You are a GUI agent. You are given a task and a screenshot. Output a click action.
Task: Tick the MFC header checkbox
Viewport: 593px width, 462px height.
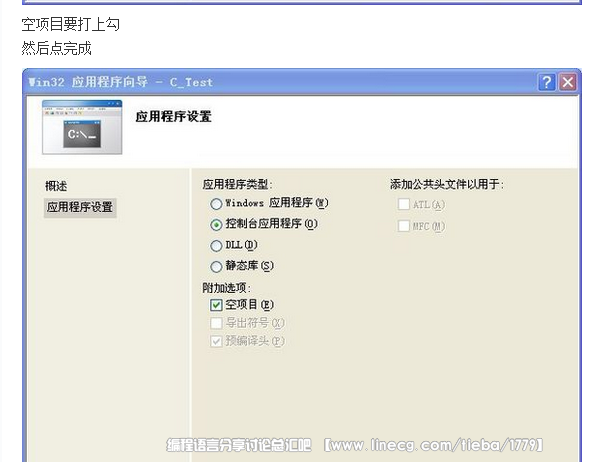(404, 226)
